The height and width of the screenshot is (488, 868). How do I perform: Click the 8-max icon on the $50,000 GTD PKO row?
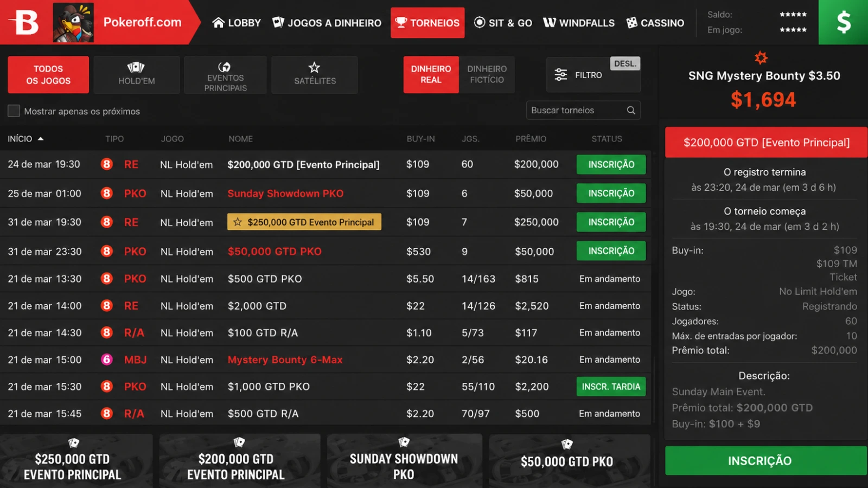coord(107,252)
